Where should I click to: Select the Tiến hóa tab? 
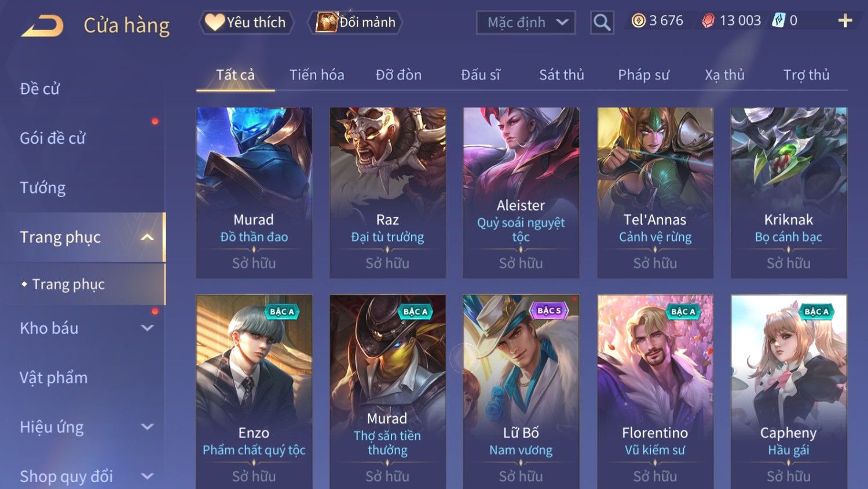coord(317,75)
